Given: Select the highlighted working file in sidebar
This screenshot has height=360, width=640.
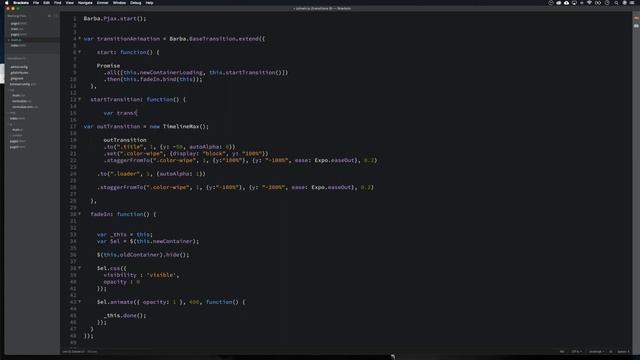Looking at the screenshot, I should click(x=32, y=40).
